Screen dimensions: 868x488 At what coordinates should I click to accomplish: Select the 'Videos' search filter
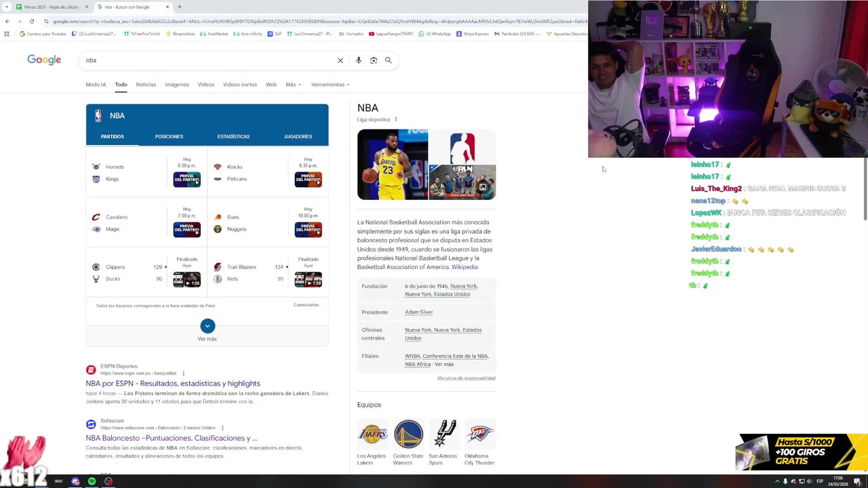coord(206,85)
